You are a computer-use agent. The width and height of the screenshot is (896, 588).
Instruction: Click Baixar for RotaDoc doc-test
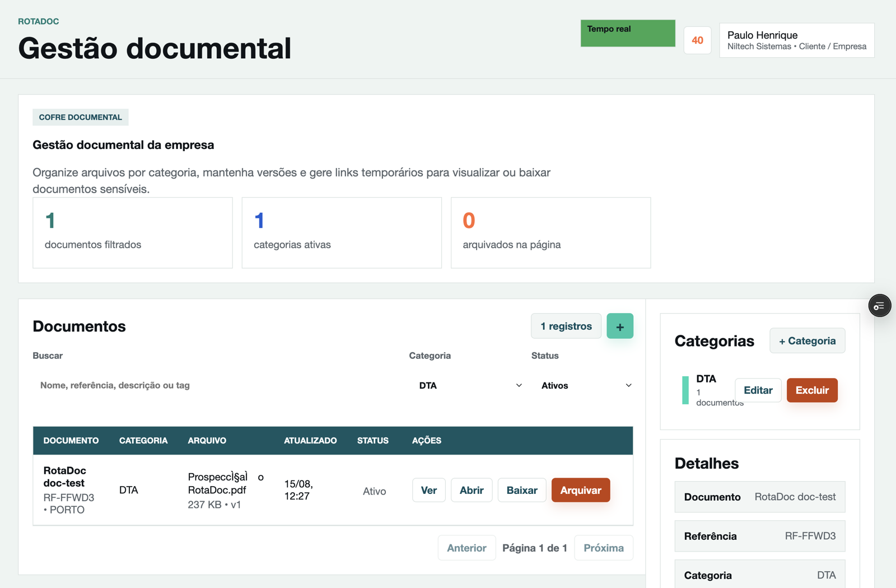tap(522, 490)
